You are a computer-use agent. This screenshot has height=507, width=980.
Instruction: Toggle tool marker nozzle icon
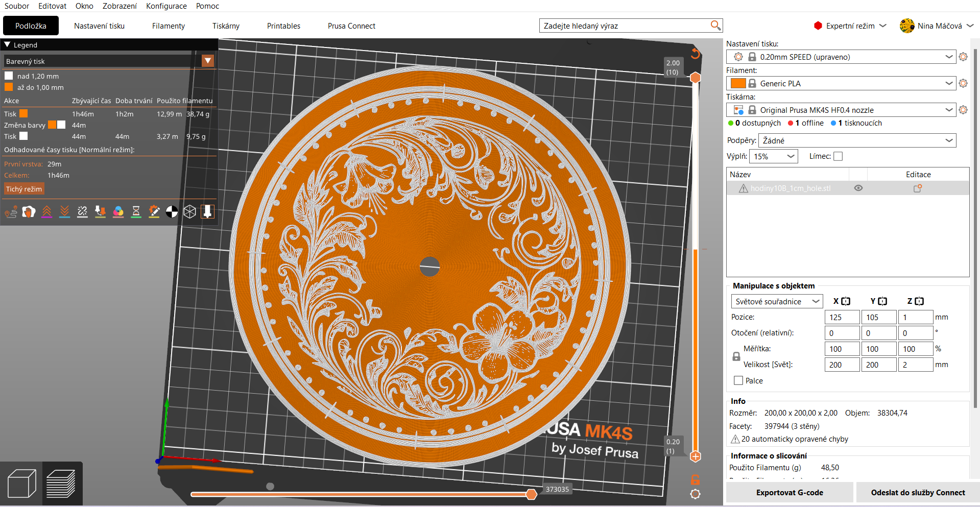(207, 212)
